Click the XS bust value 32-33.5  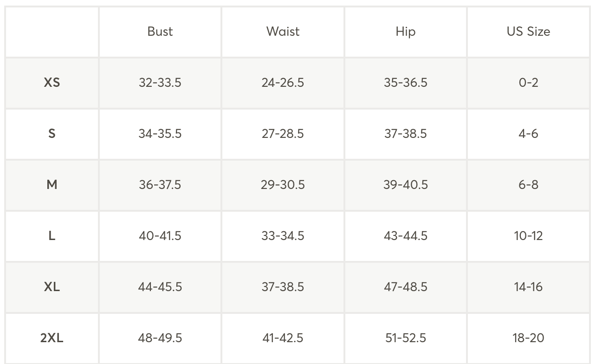click(x=160, y=83)
